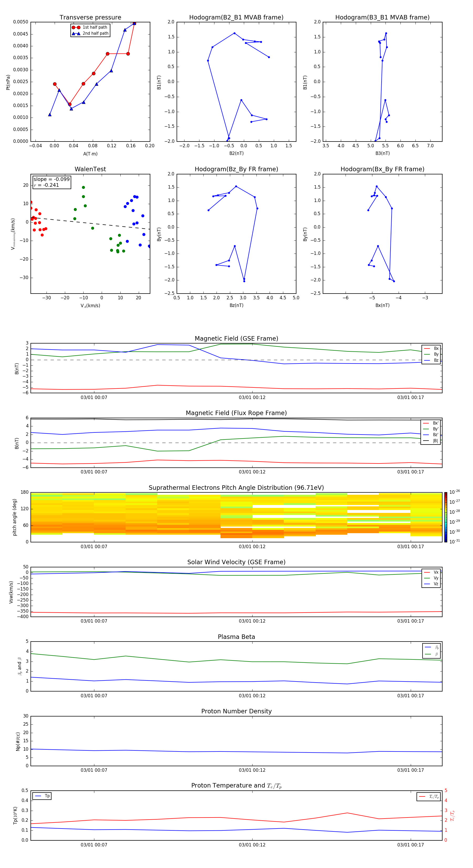Click the 'Hodogram(B2_B1 MVAB frame)' title
The image size is (473, 868).
point(236,17)
